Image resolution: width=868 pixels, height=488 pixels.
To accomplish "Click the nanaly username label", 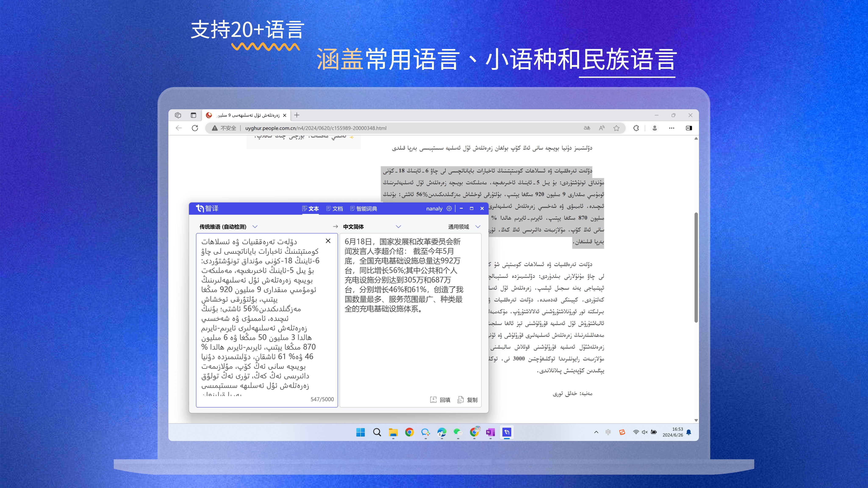I will [x=434, y=209].
